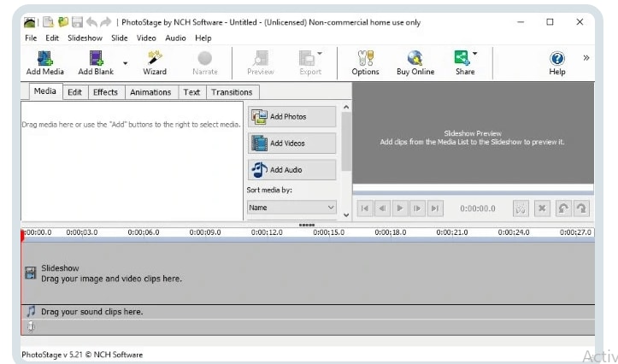Switch to the Animations tab
The height and width of the screenshot is (364, 618).
[150, 92]
